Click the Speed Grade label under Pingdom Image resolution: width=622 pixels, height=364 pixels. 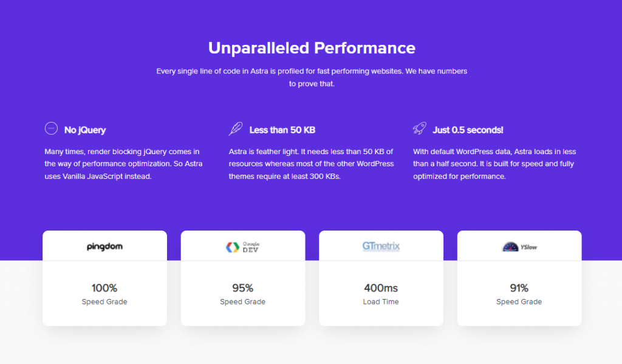104,302
